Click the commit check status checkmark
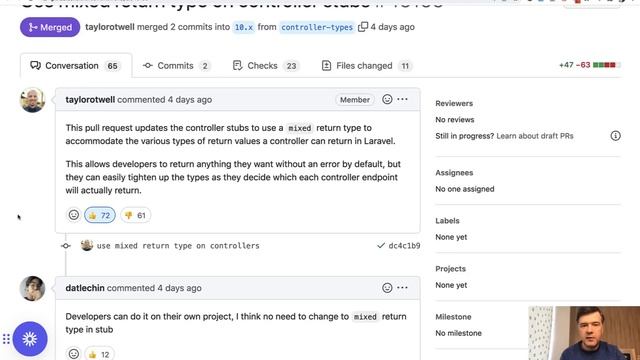 tap(381, 245)
